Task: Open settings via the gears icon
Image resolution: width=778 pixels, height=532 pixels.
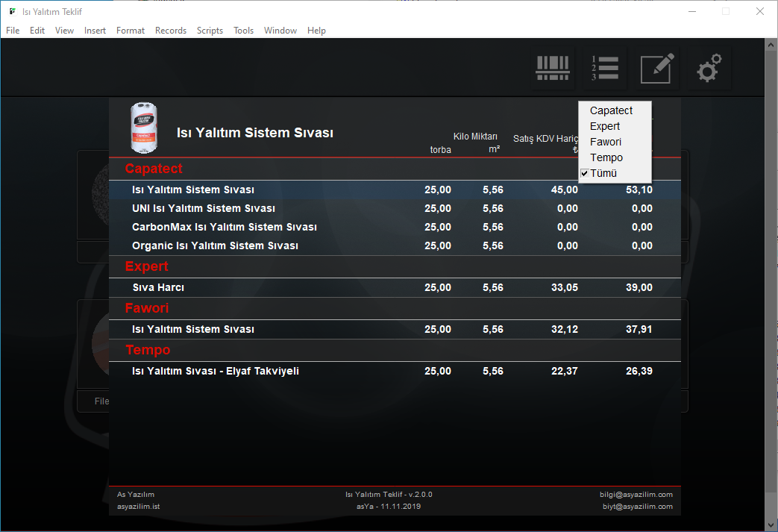Action: (x=709, y=68)
